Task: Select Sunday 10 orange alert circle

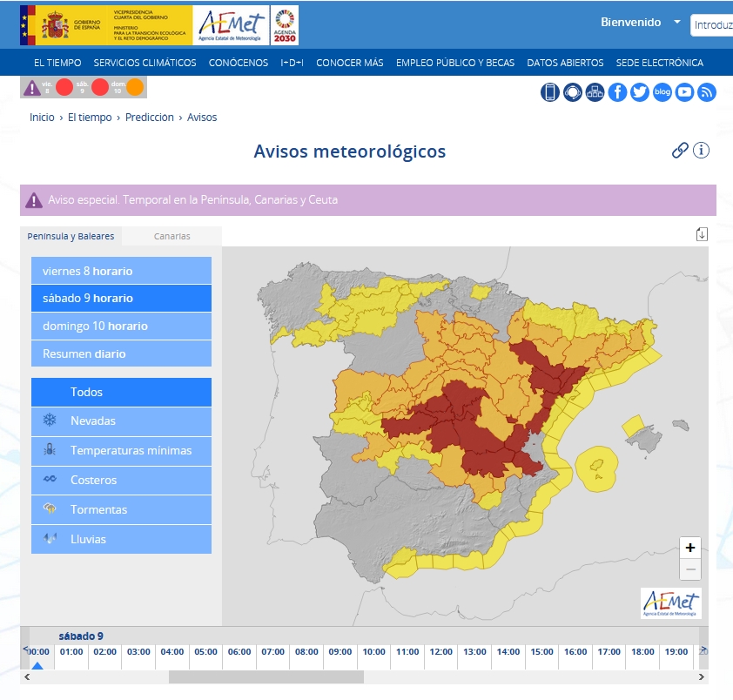Action: click(135, 87)
